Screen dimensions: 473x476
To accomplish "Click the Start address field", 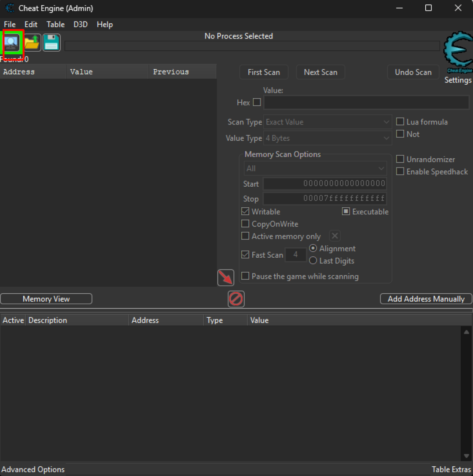I will point(325,183).
